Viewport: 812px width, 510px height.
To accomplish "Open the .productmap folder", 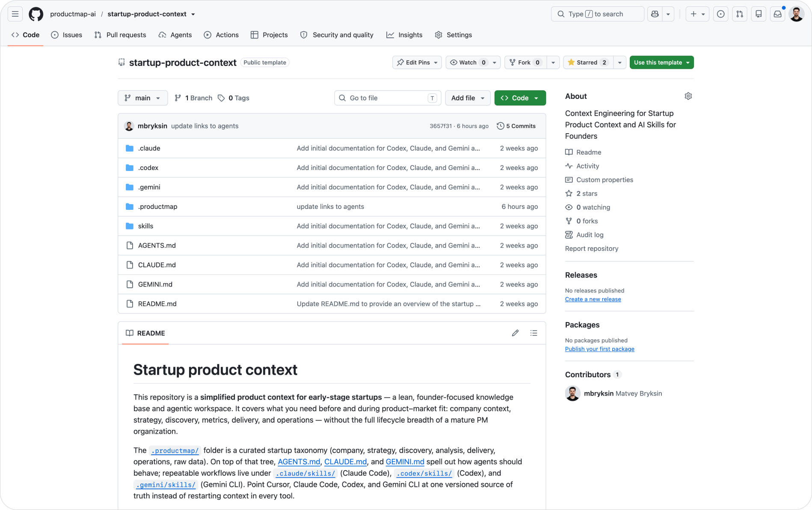I will (x=157, y=206).
